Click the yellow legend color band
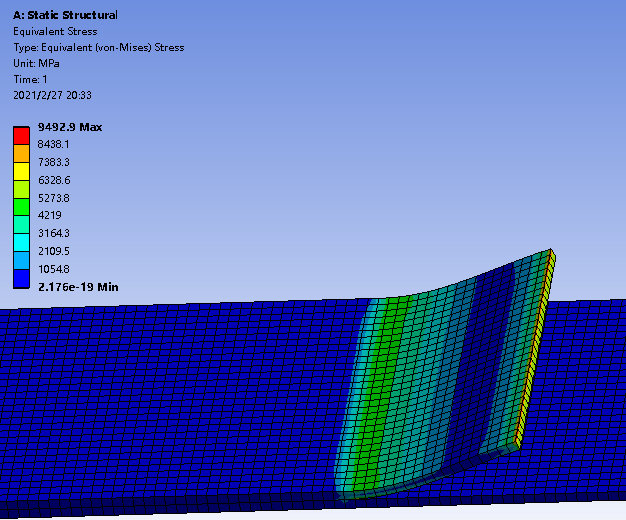The height and width of the screenshot is (520, 626). pos(22,171)
